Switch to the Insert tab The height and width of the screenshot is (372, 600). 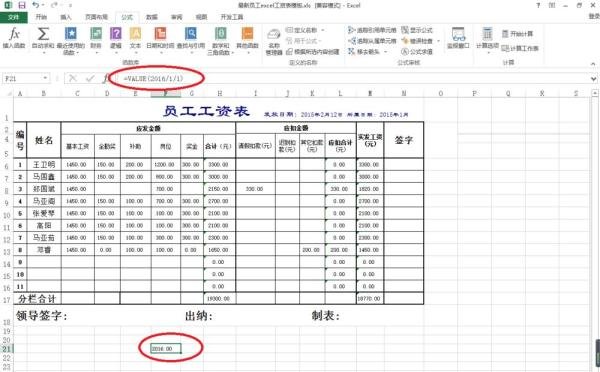(x=66, y=17)
